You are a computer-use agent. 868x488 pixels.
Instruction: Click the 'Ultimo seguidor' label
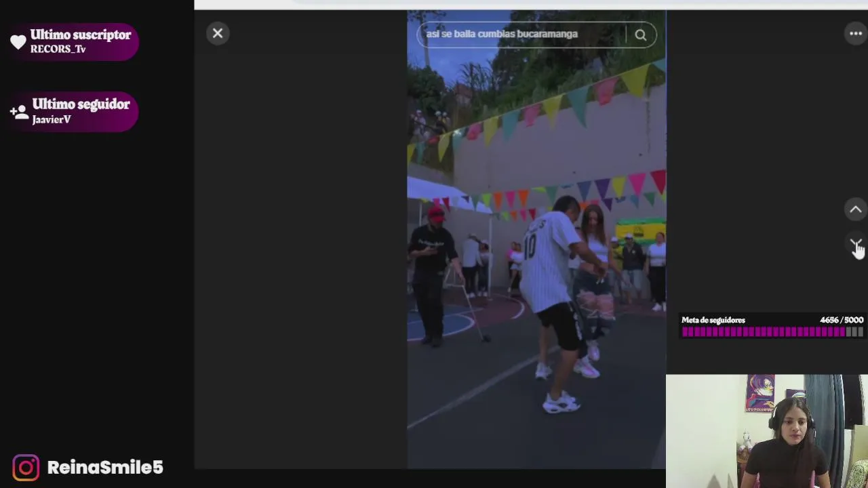coord(81,104)
